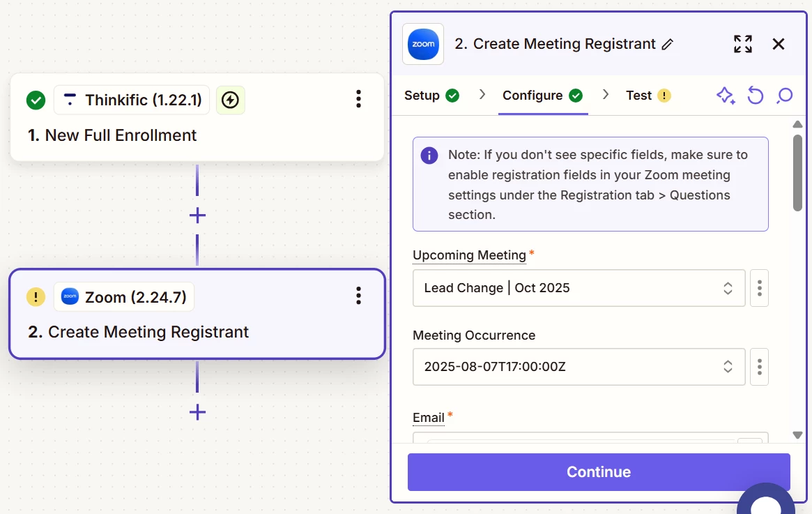Image resolution: width=812 pixels, height=514 pixels.
Task: Click the Continue button
Action: tap(599, 472)
